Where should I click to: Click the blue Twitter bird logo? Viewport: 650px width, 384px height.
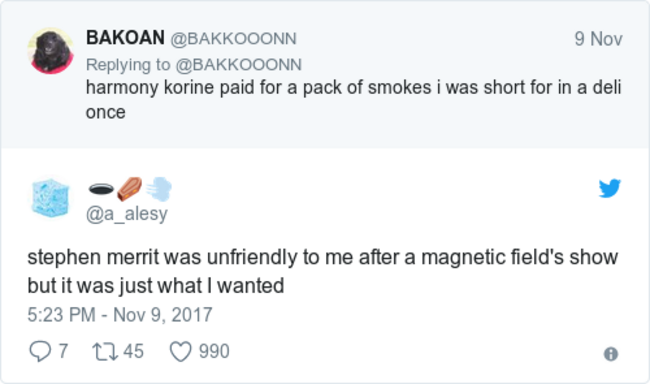tap(609, 188)
